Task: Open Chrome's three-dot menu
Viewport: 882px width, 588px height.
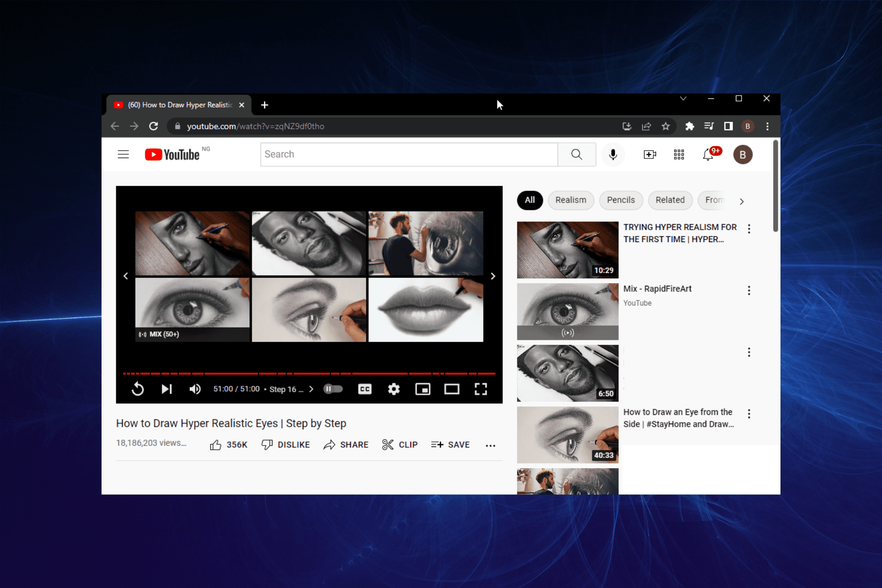Action: click(x=767, y=126)
